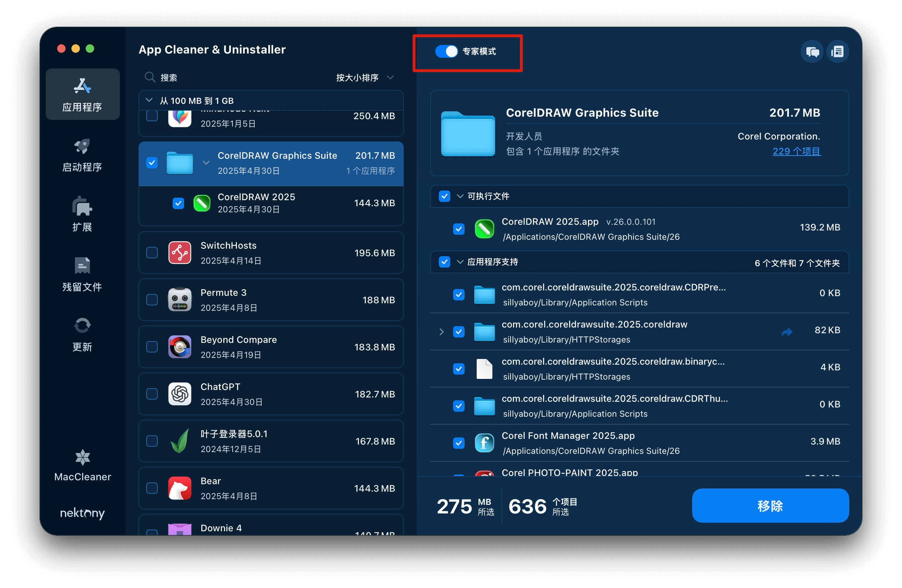The image size is (902, 588).
Task: Check the Beyond Compare checkbox
Action: click(152, 347)
